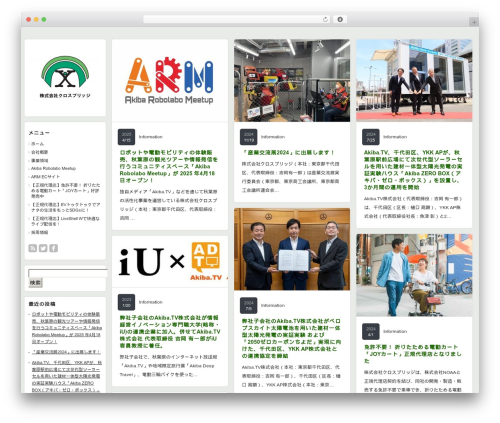Open Information category on the 1/20 post

[x=151, y=302]
